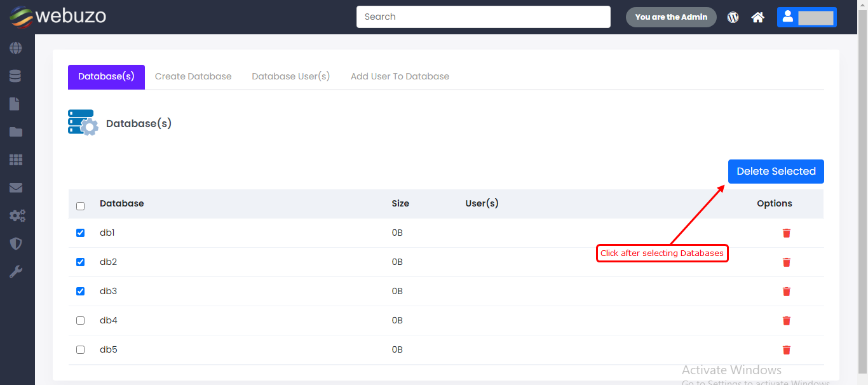
Task: Open the gears settings icon in sidebar
Action: click(17, 216)
